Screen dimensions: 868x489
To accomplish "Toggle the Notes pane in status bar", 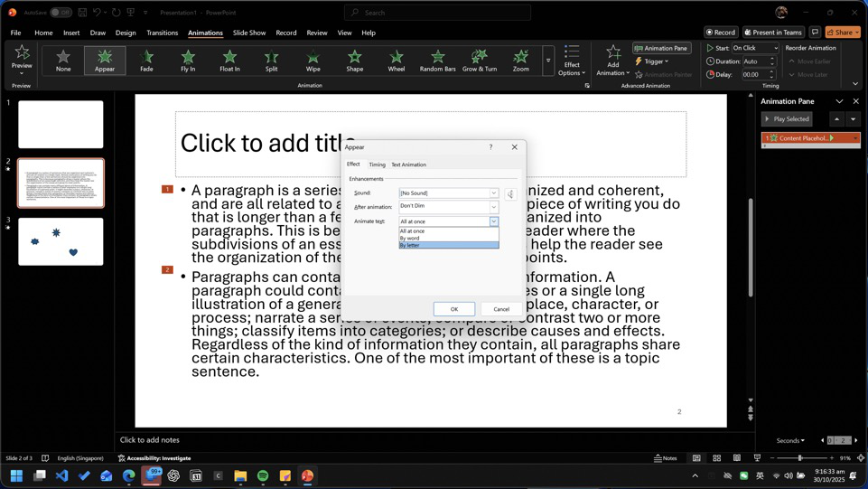I will (666, 458).
